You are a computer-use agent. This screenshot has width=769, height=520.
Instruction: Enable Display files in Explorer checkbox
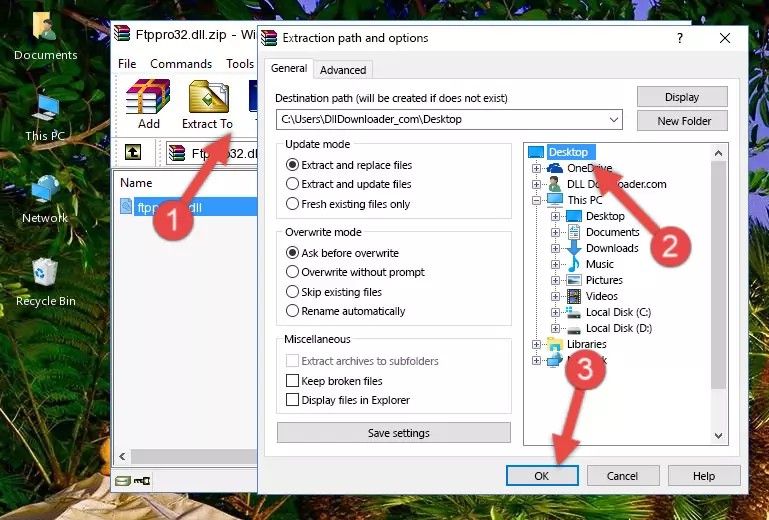292,400
